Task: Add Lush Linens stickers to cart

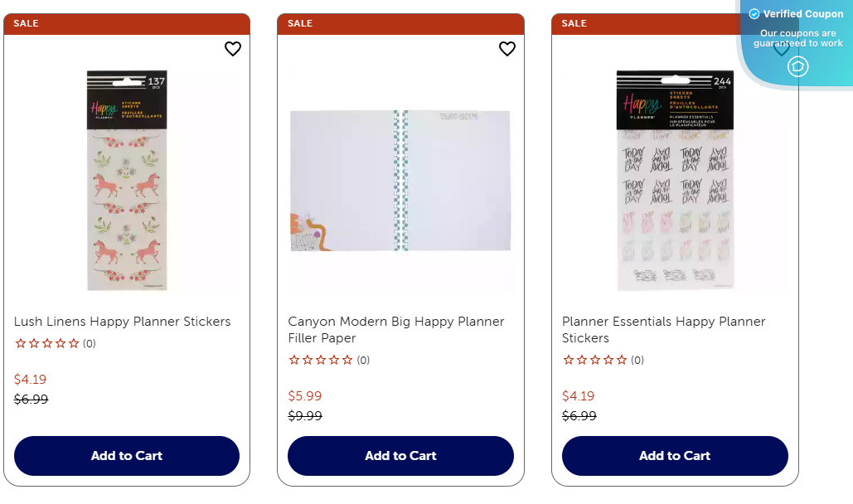Action: [126, 455]
